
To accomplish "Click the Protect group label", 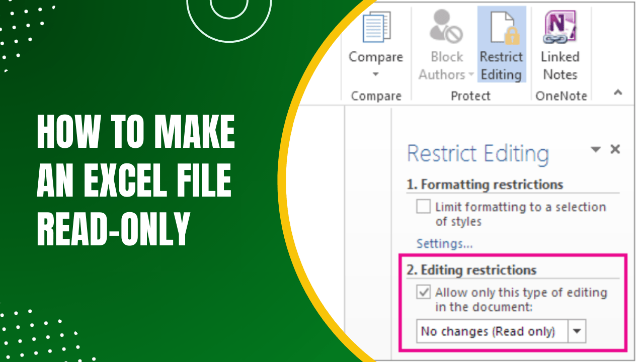I will 470,96.
